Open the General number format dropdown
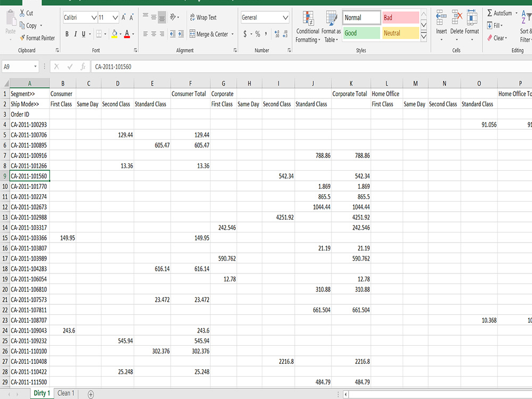Screen dimensions: 532x399 (x=285, y=18)
